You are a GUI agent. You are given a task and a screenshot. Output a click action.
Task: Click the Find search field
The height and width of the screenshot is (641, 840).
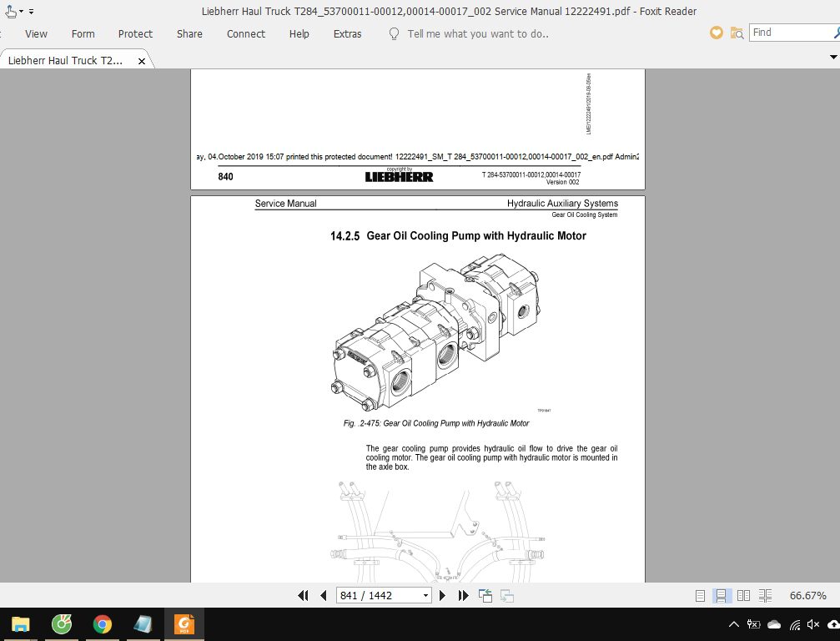coord(791,33)
